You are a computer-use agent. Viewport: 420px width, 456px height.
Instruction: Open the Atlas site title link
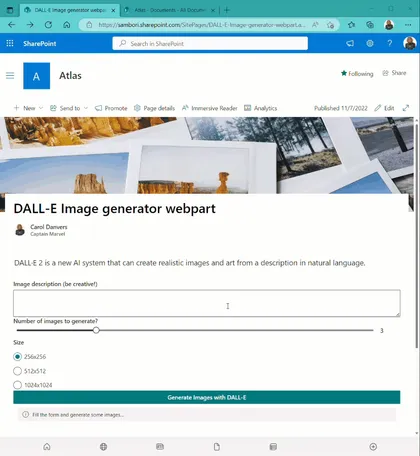pos(70,76)
